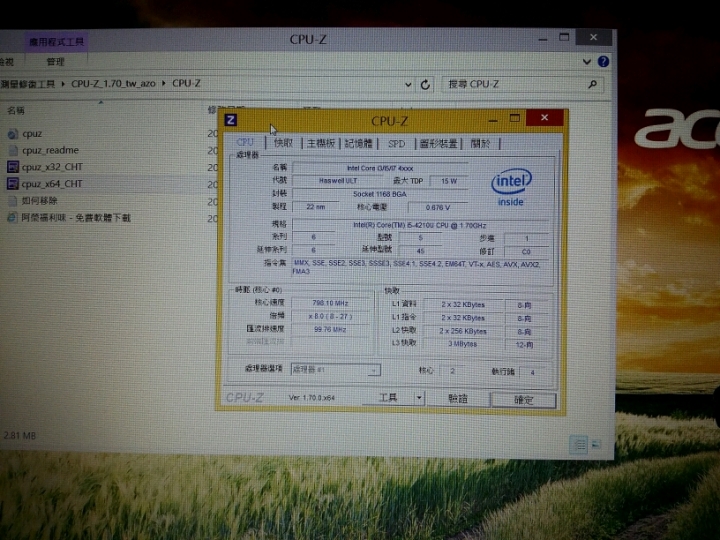Click the L3 快取 3 MBytes value

pos(463,344)
